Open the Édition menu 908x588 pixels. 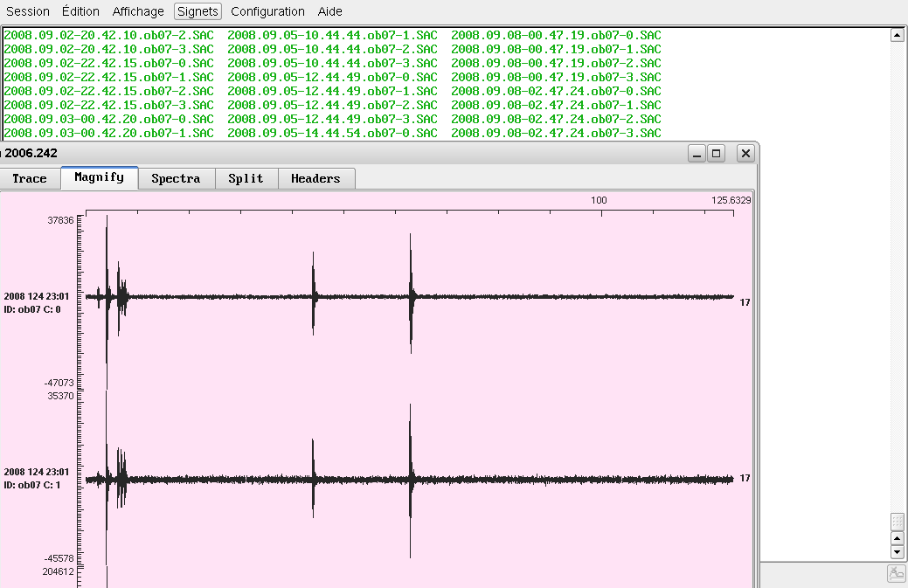click(x=81, y=11)
